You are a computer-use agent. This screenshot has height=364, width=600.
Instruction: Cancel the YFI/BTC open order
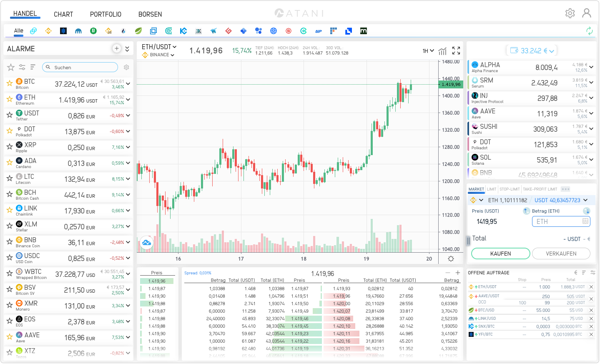pyautogui.click(x=591, y=334)
